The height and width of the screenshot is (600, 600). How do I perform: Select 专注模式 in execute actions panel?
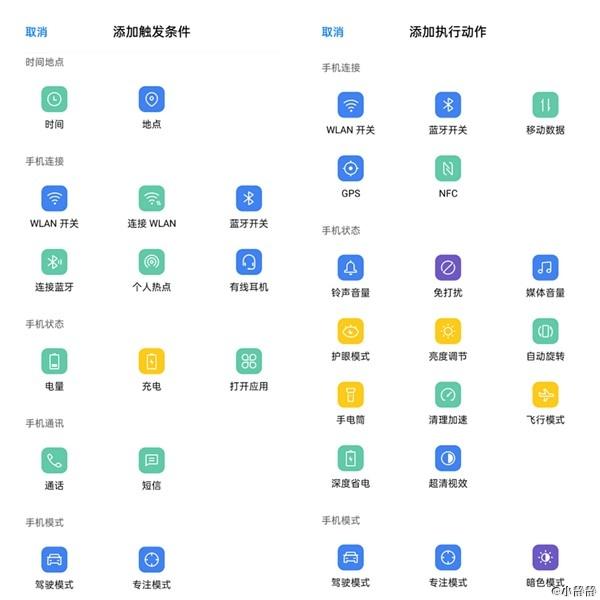click(448, 558)
